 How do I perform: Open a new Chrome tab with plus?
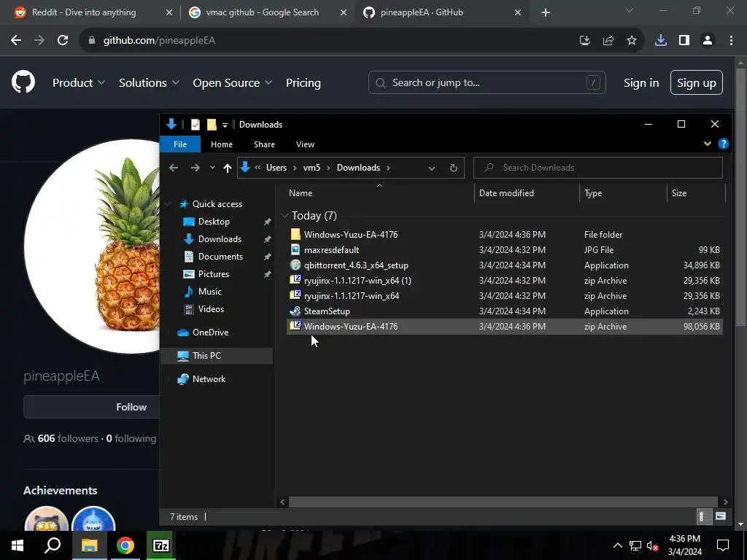point(546,13)
